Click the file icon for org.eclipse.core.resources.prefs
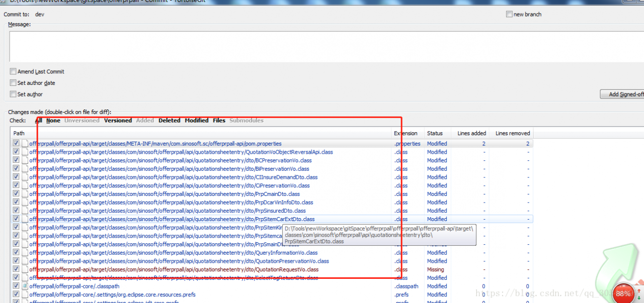Viewport: 644px width, 303px height. click(25, 294)
